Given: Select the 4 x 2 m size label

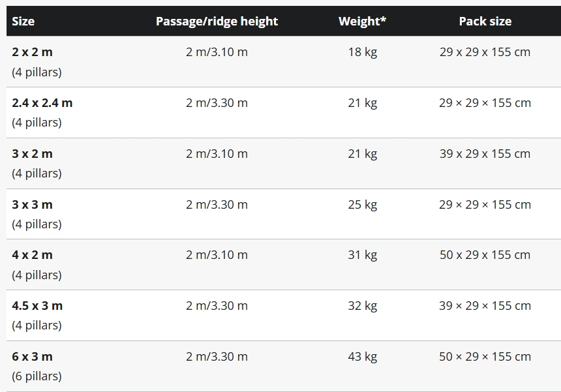Looking at the screenshot, I should click(x=32, y=255).
